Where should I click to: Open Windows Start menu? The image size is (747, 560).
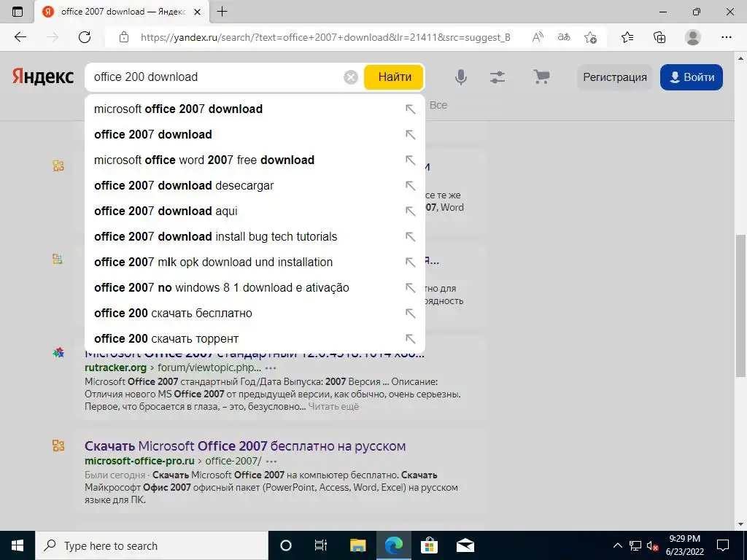click(18, 545)
